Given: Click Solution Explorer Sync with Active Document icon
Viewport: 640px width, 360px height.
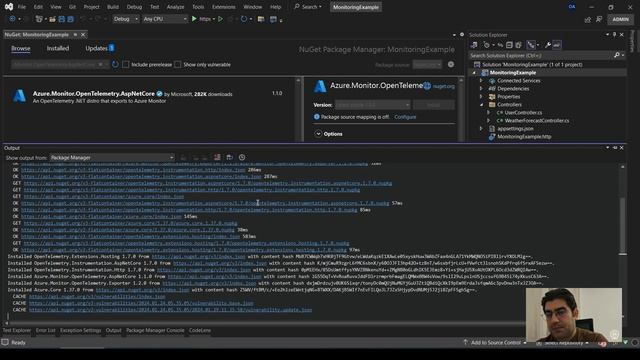Looking at the screenshot, I should coord(500,45).
